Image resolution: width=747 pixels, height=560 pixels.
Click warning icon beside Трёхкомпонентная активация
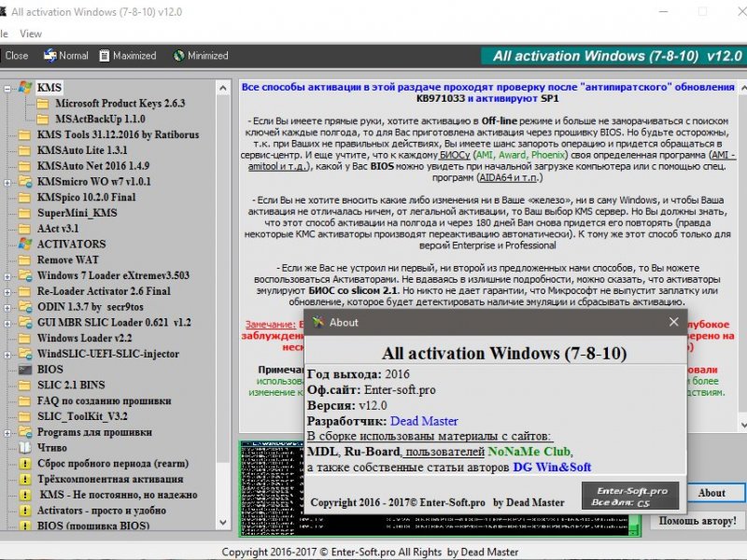point(25,479)
